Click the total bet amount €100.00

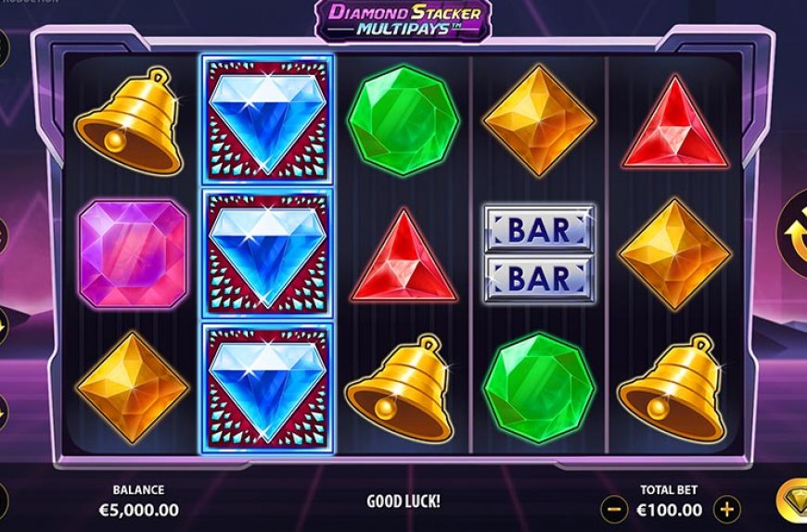[669, 510]
